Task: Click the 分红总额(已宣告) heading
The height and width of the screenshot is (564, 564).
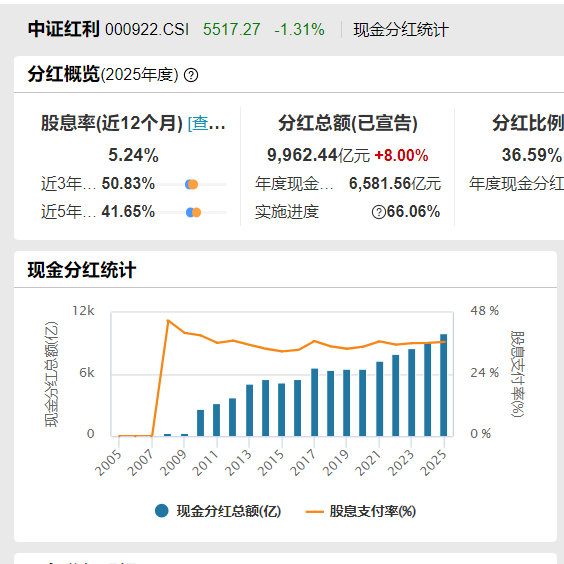Action: click(x=348, y=123)
